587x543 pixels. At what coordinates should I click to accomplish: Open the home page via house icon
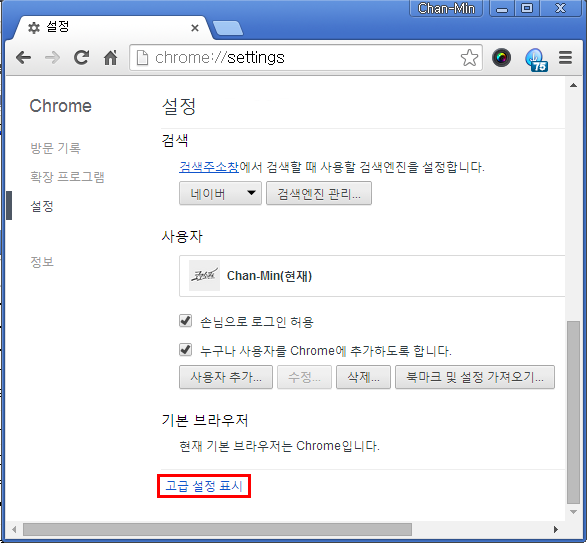coord(110,58)
